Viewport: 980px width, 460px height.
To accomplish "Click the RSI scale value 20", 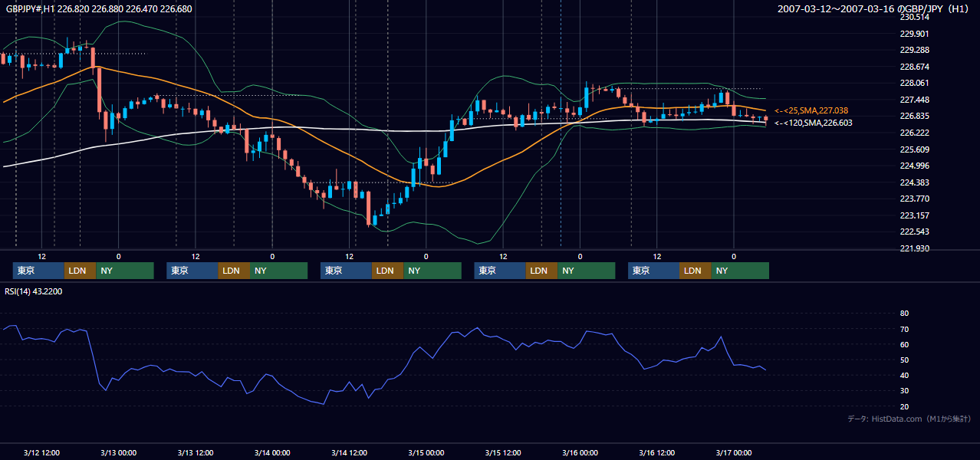I will tap(904, 406).
